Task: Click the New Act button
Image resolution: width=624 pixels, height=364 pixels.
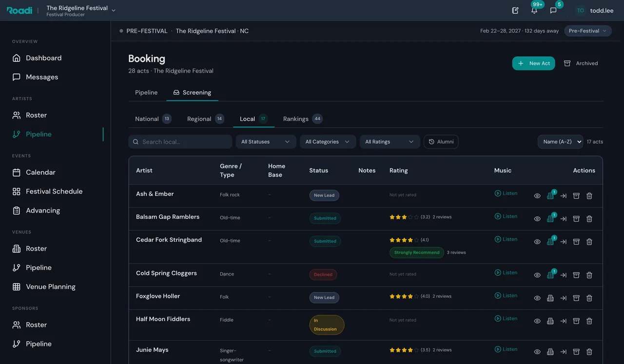Action: [x=533, y=63]
